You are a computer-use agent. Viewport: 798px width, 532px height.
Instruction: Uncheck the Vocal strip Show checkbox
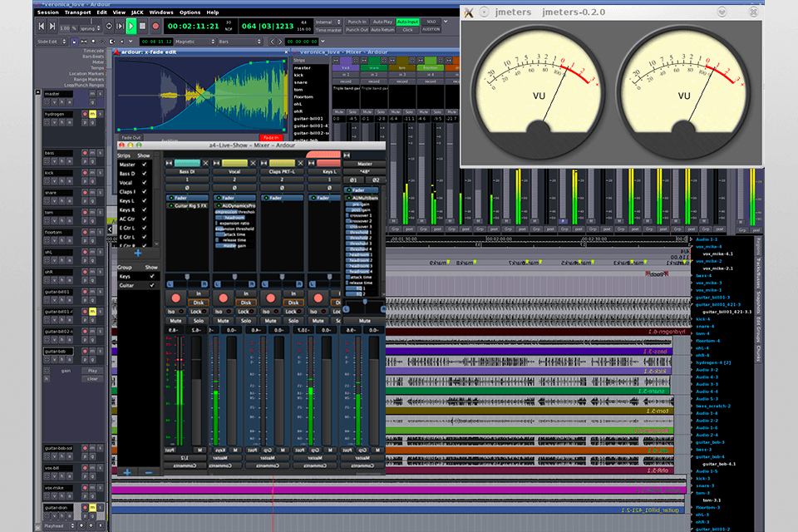click(145, 183)
